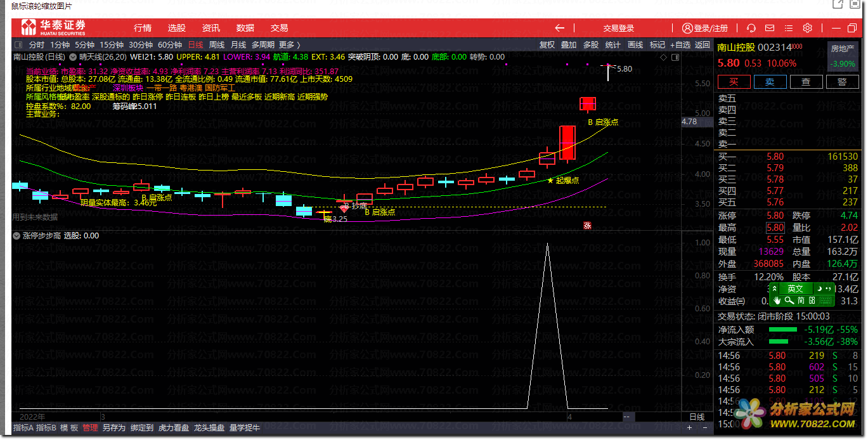Viewport: 868px width, 440px height.
Task: Click the user avatar login icon
Action: tap(687, 28)
